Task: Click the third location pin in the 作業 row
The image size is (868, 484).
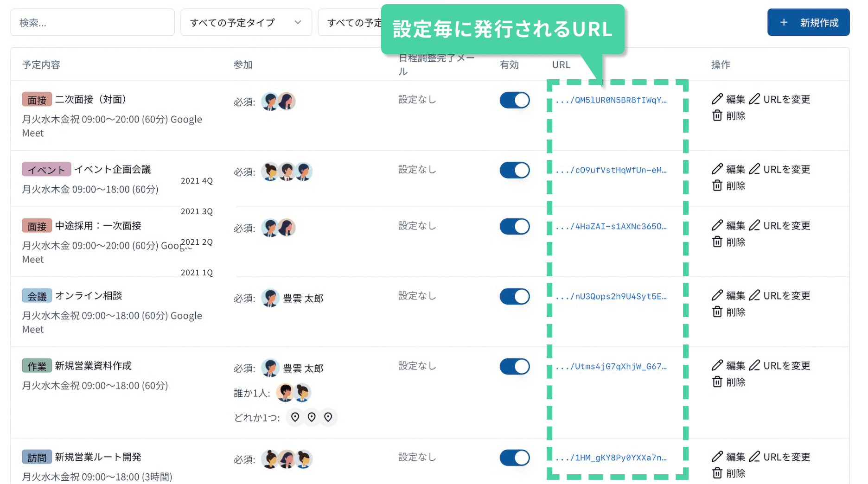Action: (x=328, y=417)
